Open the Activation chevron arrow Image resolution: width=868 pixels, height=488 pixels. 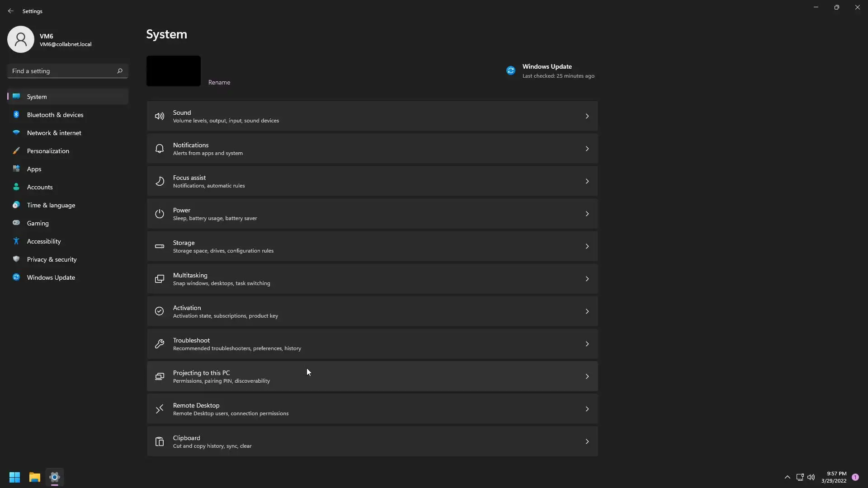(x=587, y=311)
